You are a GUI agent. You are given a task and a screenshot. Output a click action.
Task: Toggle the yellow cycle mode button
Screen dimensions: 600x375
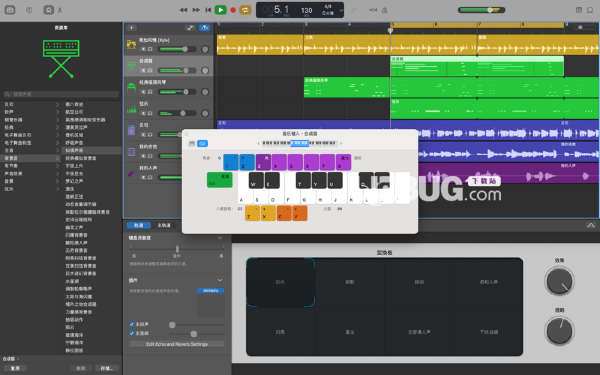[245, 10]
